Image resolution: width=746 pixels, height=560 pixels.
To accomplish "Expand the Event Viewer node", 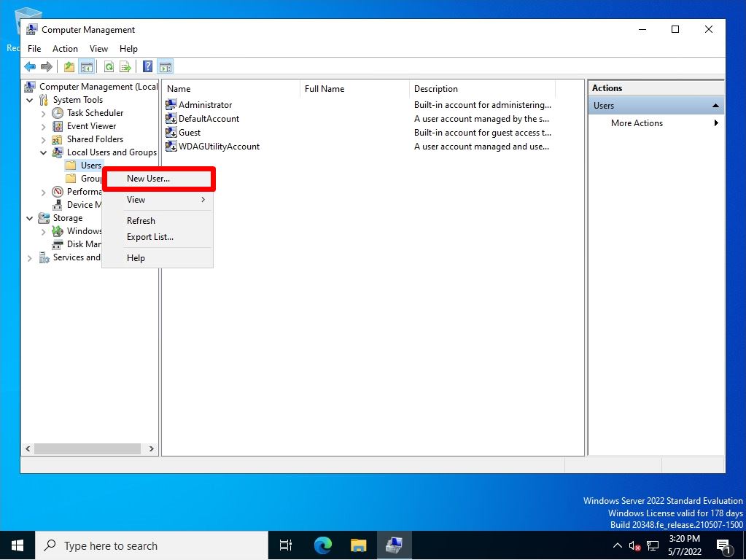I will pos(43,127).
